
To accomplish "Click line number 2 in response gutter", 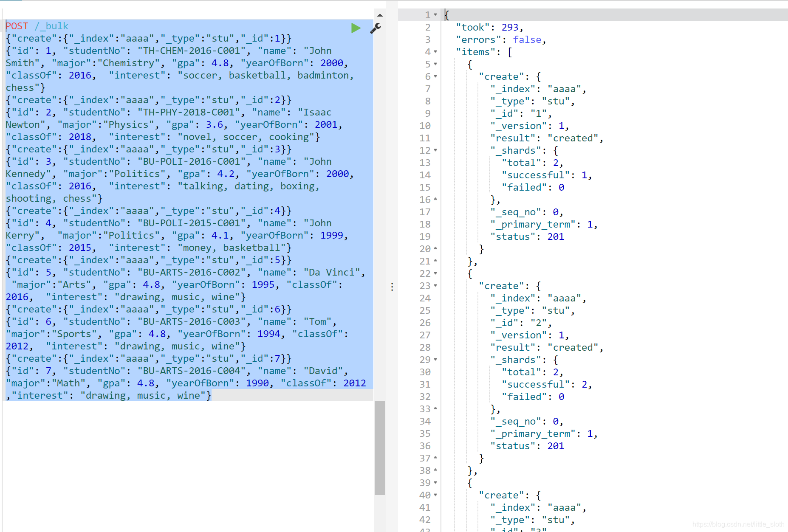I will [428, 27].
